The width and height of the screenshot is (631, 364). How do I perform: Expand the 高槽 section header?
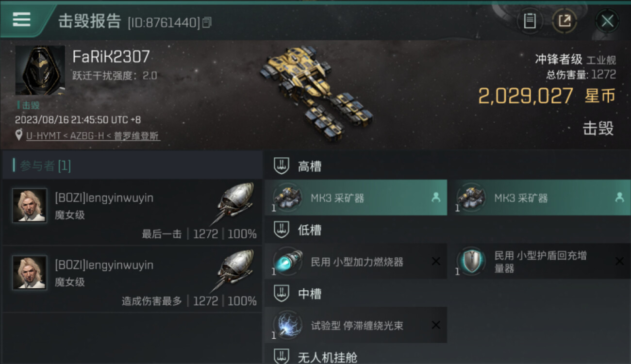point(448,166)
